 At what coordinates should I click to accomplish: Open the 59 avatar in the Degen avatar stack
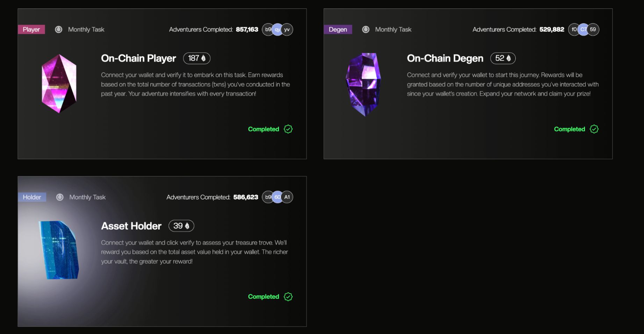[x=593, y=29]
